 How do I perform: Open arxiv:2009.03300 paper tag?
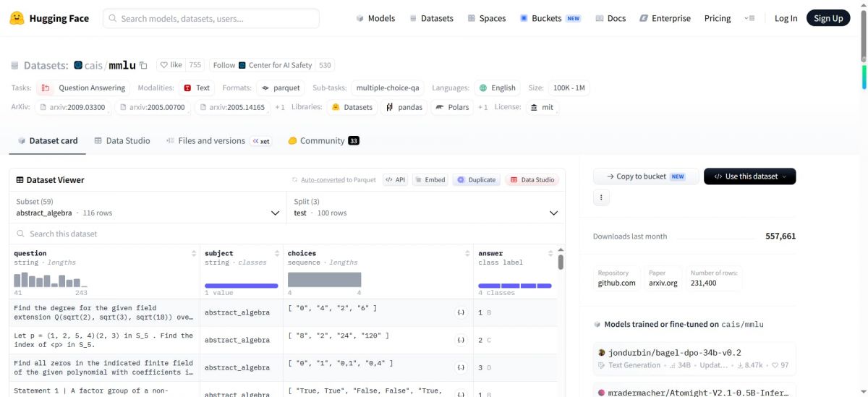coord(72,107)
